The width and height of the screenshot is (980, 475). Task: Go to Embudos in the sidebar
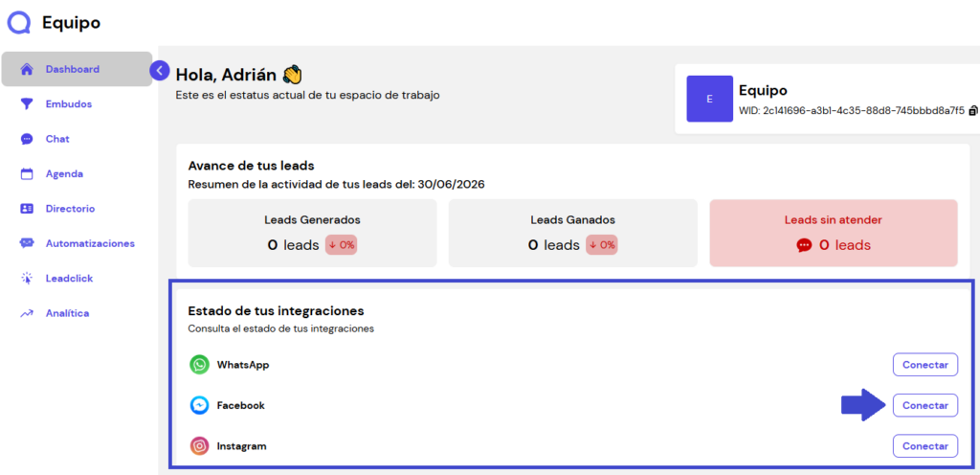click(x=69, y=104)
